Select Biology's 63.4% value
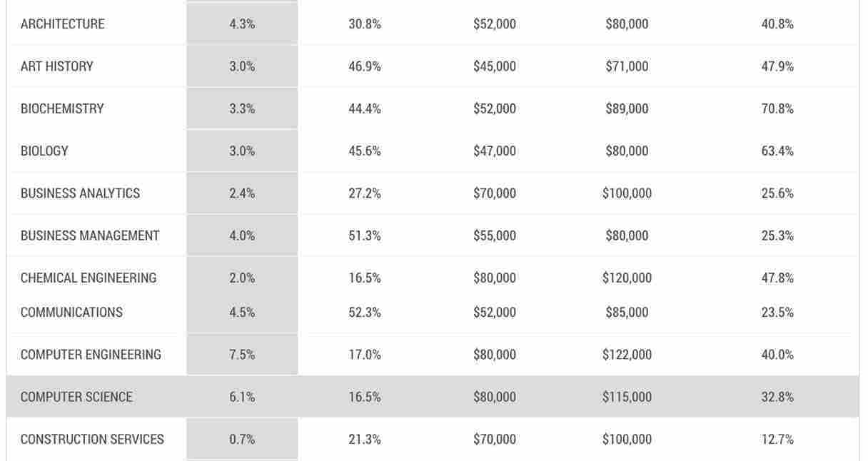This screenshot has width=868, height=461. point(777,151)
